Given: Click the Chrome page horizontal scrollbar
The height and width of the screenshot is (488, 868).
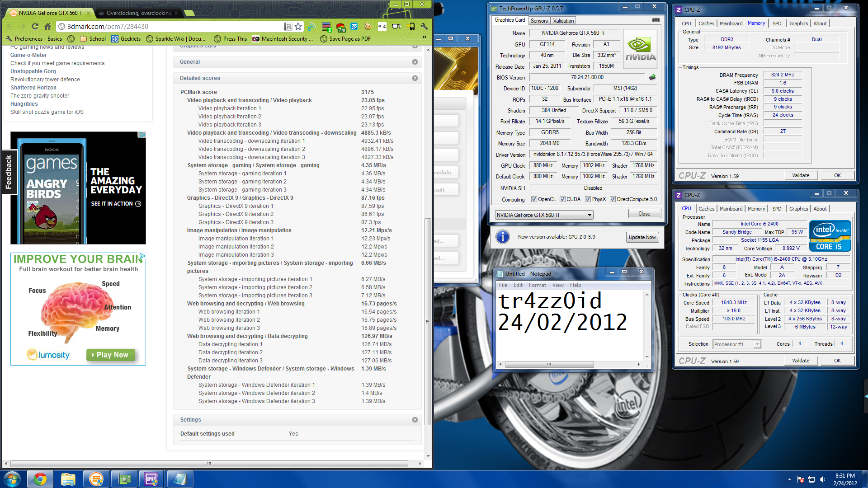Looking at the screenshot, I should coord(209,464).
